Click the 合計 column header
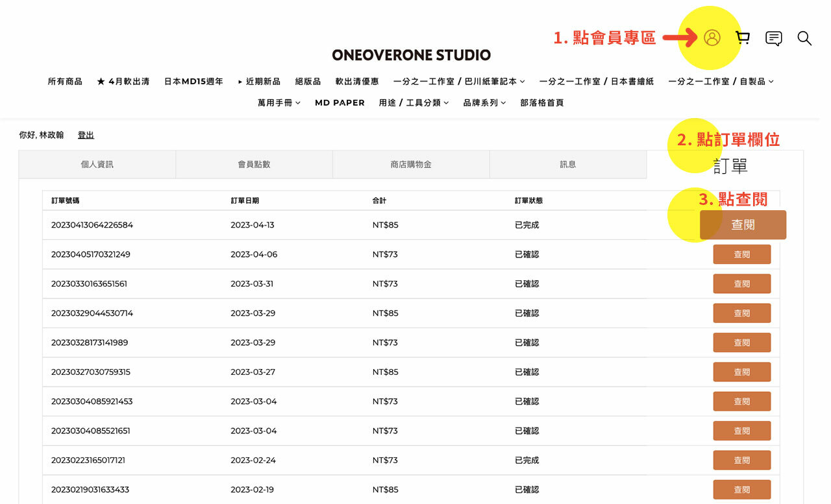The image size is (831, 504). coord(379,201)
